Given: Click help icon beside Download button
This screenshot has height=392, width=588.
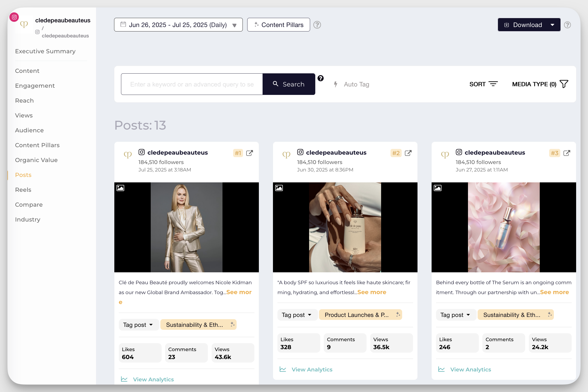Looking at the screenshot, I should (x=567, y=25).
